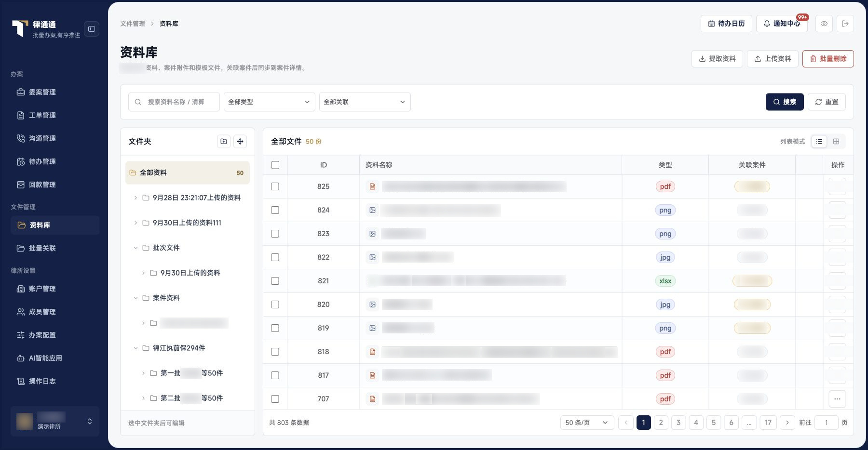Image resolution: width=868 pixels, height=450 pixels.
Task: Tick the select-all checkbox in the table header
Action: (275, 165)
